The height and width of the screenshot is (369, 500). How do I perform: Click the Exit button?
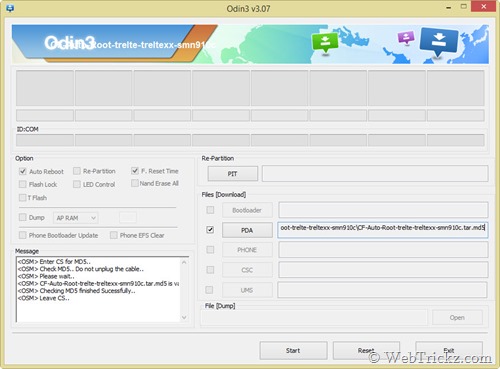[x=449, y=350]
